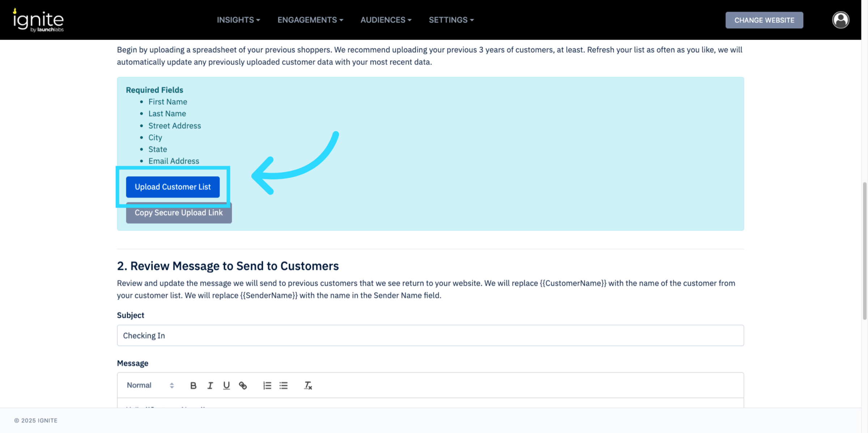This screenshot has height=433, width=868.
Task: Open the Audiences menu
Action: (386, 20)
